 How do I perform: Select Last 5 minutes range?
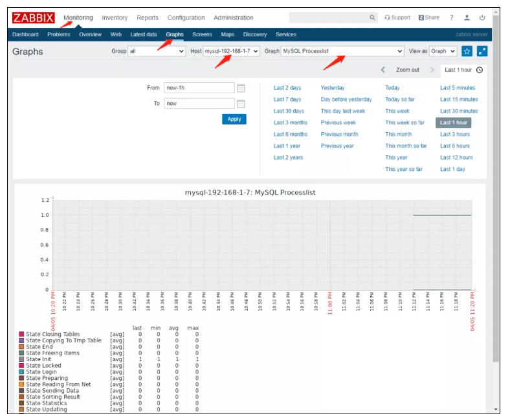(458, 88)
